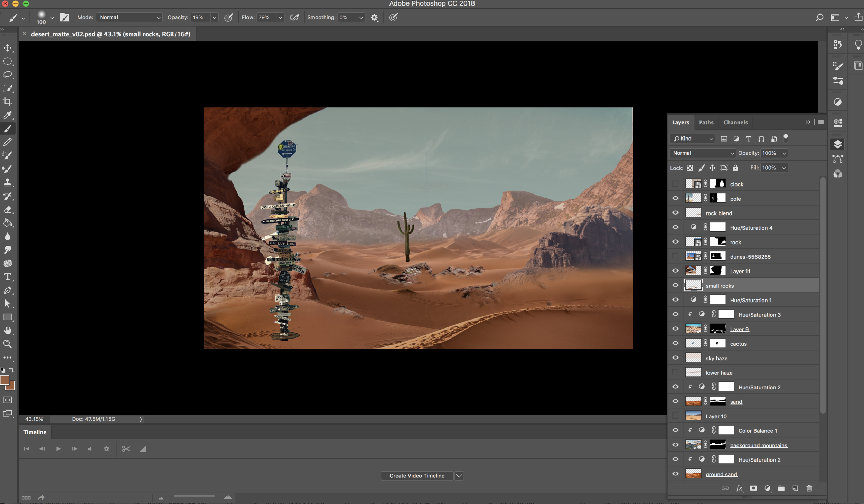Open the blending mode dropdown

coord(702,153)
